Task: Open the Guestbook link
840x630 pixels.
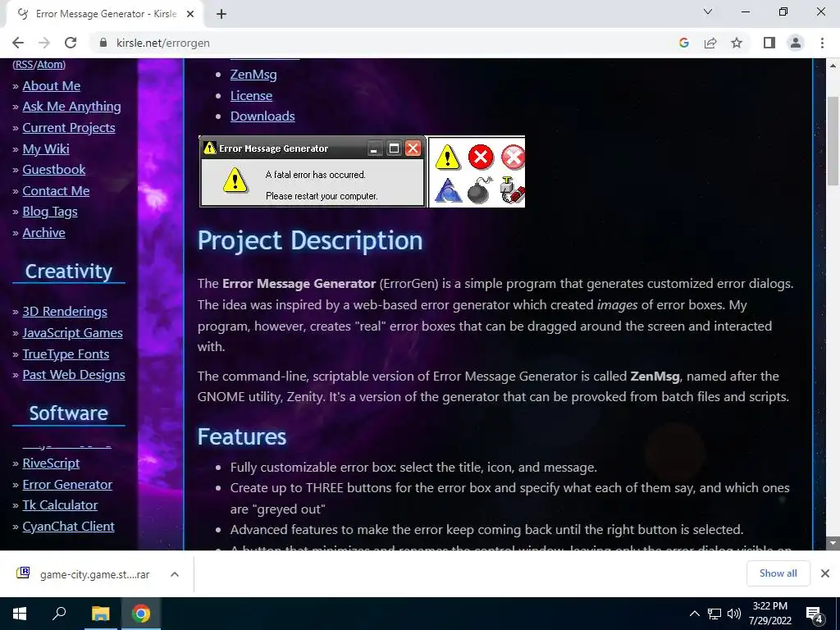Action: pyautogui.click(x=53, y=170)
